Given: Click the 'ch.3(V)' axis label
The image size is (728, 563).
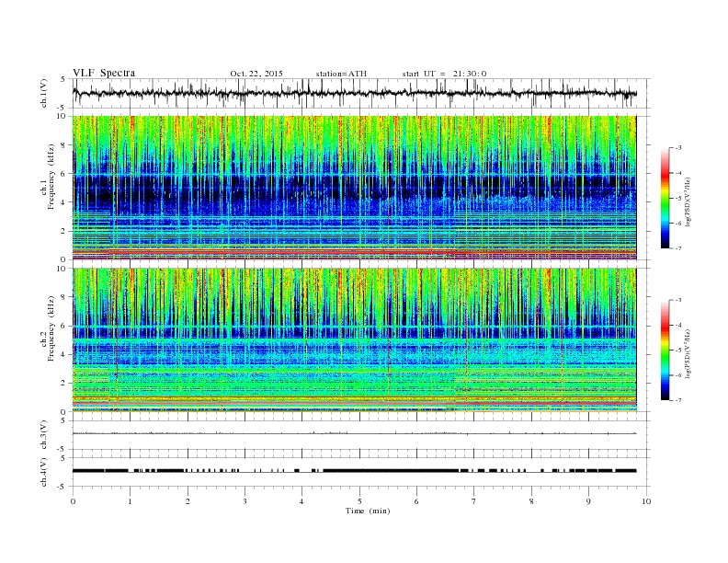Looking at the screenshot, I should tap(44, 435).
